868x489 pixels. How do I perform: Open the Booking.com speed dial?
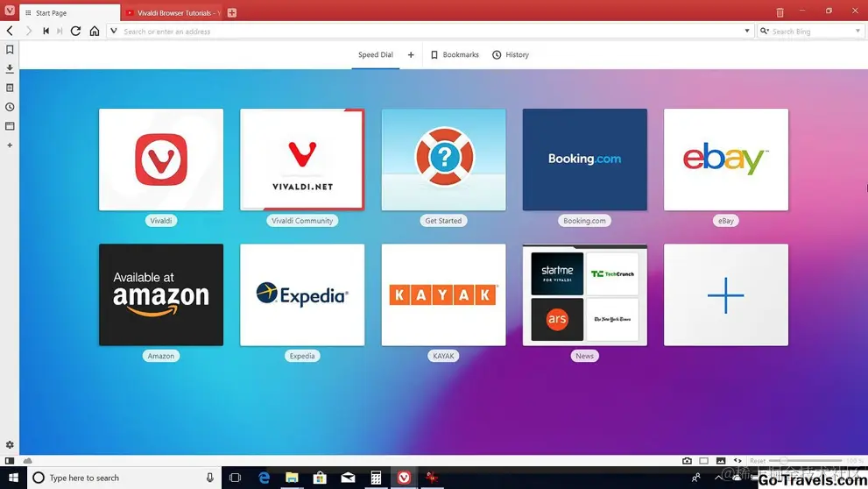(x=584, y=159)
